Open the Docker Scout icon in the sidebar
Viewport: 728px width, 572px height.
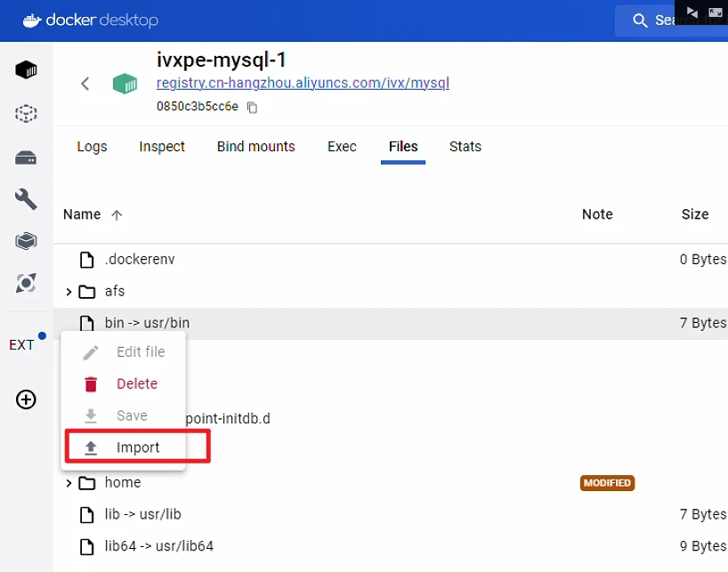pos(26,283)
